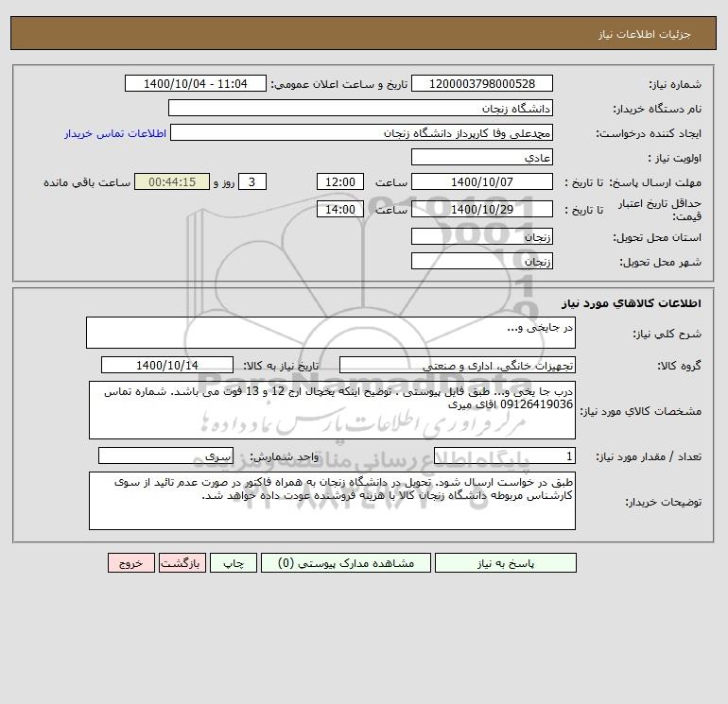Click the label 'تعداد / مقدار مورد نیاز:'

(x=649, y=456)
